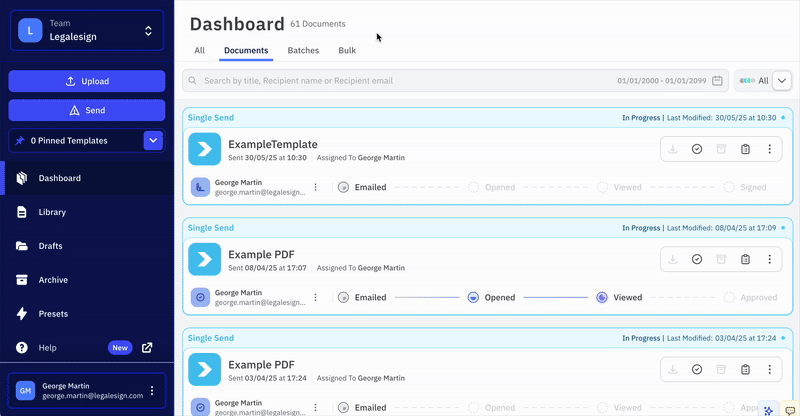Click the Viewed status in Example PDF sent 08/04/25

[x=619, y=298]
